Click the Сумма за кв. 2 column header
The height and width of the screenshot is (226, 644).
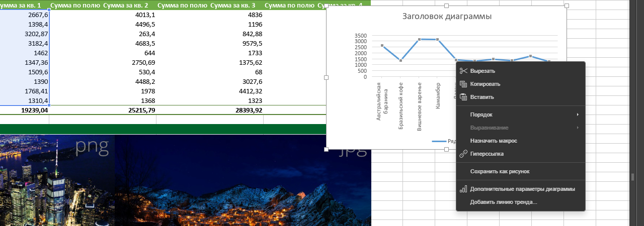tap(125, 5)
